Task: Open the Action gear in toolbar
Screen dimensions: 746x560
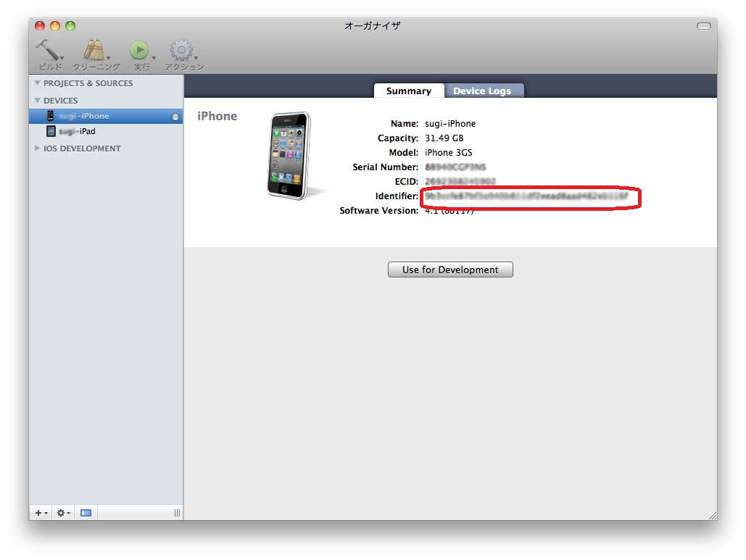Action: click(181, 51)
